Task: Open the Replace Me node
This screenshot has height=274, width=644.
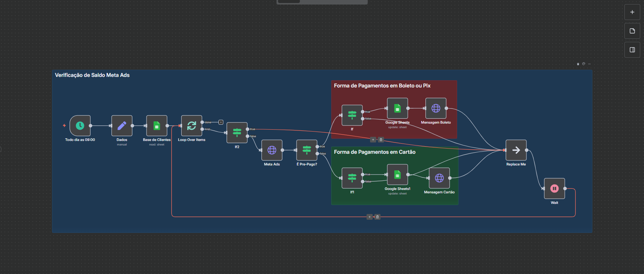Action: (516, 150)
